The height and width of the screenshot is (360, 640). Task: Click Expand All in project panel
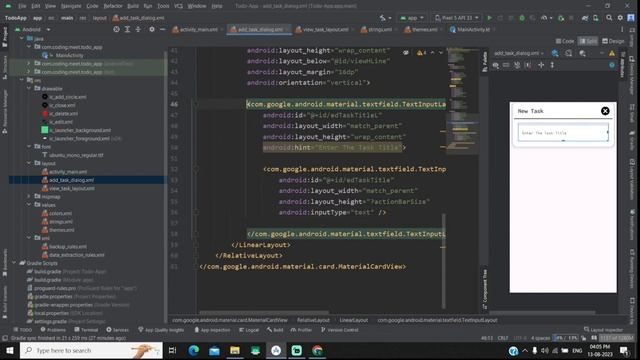(x=127, y=29)
